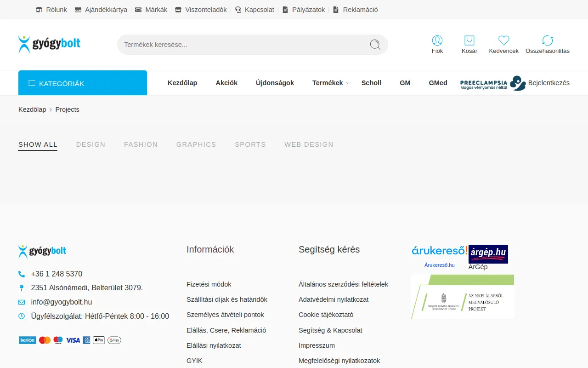Image resolution: width=588 pixels, height=368 pixels.
Task: Click the +36 1 248 5370 phone number
Action: 57,274
